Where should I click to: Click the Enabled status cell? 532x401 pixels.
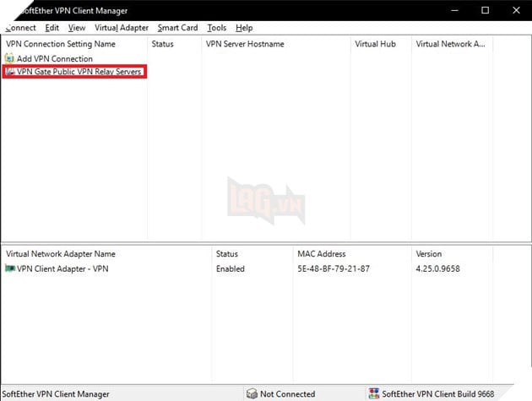(231, 268)
